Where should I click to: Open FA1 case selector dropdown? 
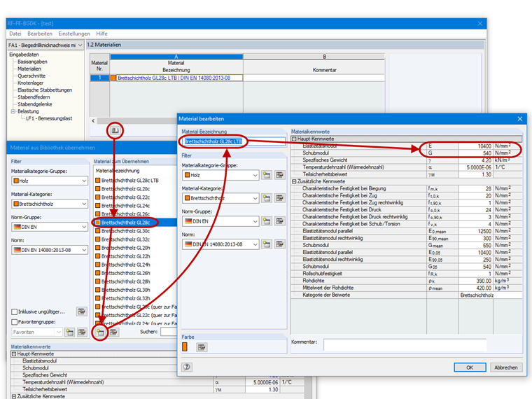pyautogui.click(x=80, y=45)
